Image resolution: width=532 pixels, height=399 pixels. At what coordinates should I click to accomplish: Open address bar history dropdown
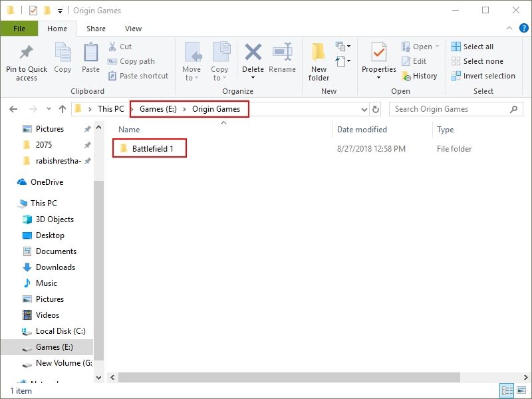(x=364, y=109)
